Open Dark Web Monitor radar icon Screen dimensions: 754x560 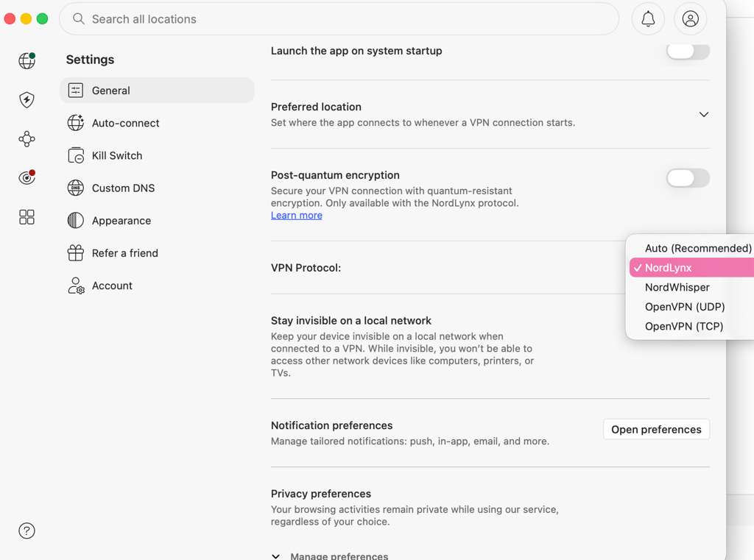point(27,177)
